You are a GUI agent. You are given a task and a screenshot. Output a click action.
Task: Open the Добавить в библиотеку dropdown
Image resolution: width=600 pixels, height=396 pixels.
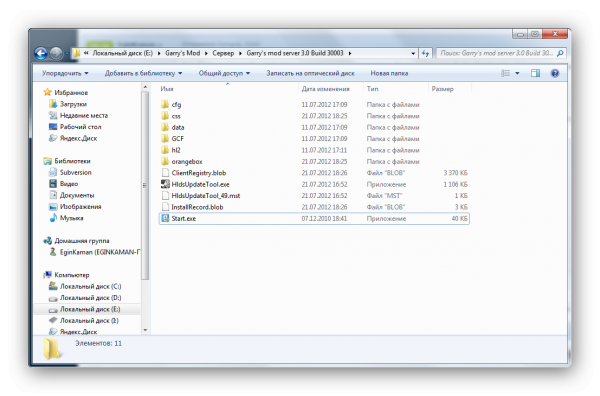(x=143, y=73)
